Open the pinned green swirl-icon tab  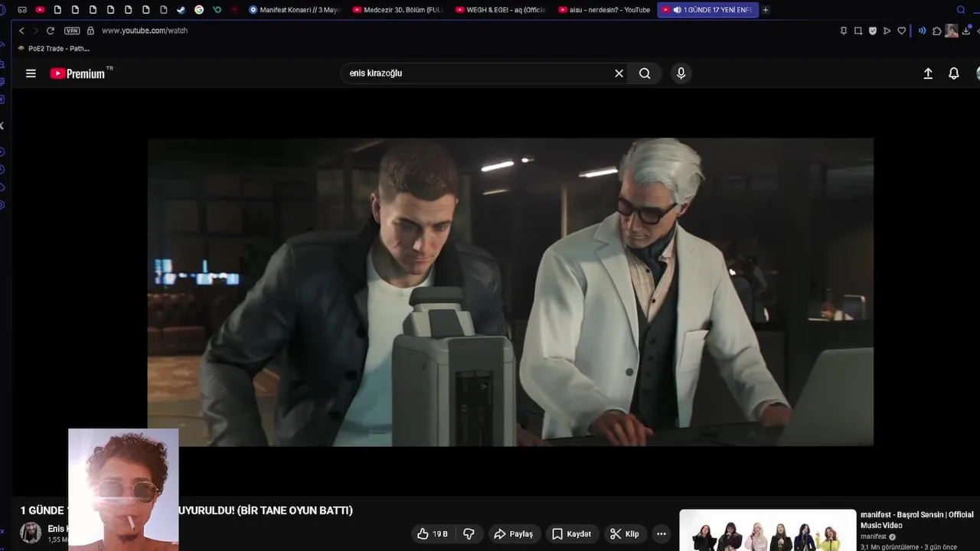point(217,10)
